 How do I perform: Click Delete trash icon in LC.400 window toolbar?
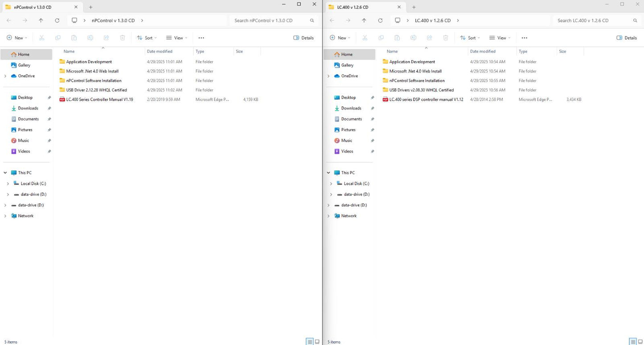click(446, 38)
